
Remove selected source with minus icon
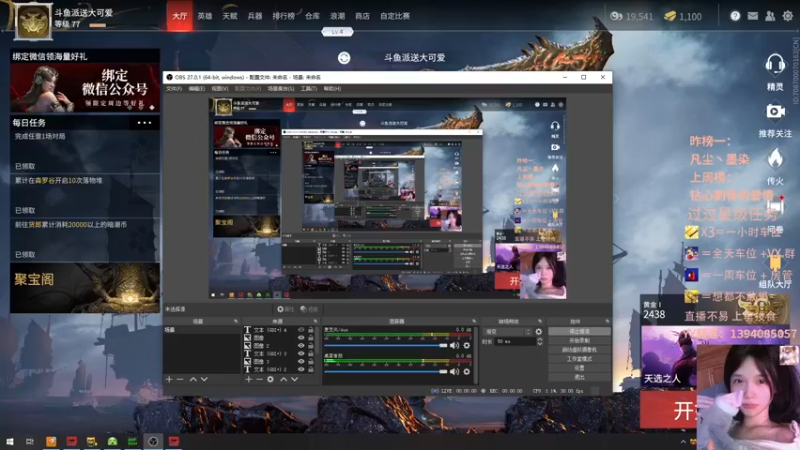(x=259, y=379)
